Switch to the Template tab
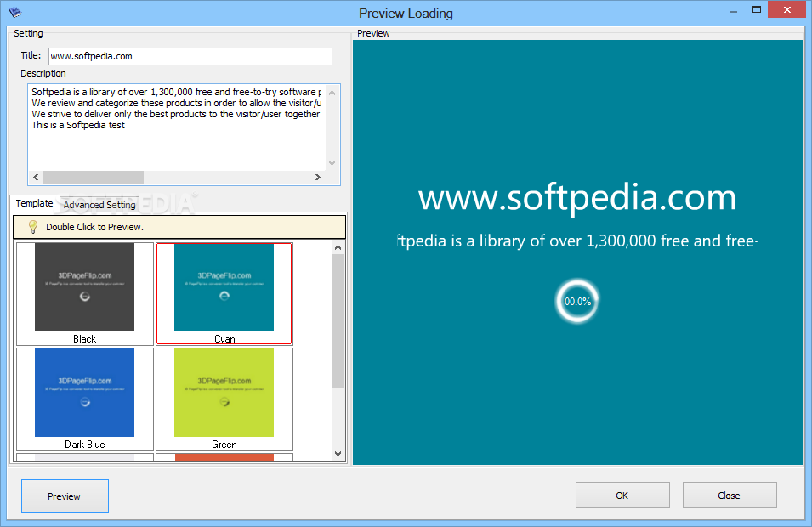 click(x=34, y=203)
